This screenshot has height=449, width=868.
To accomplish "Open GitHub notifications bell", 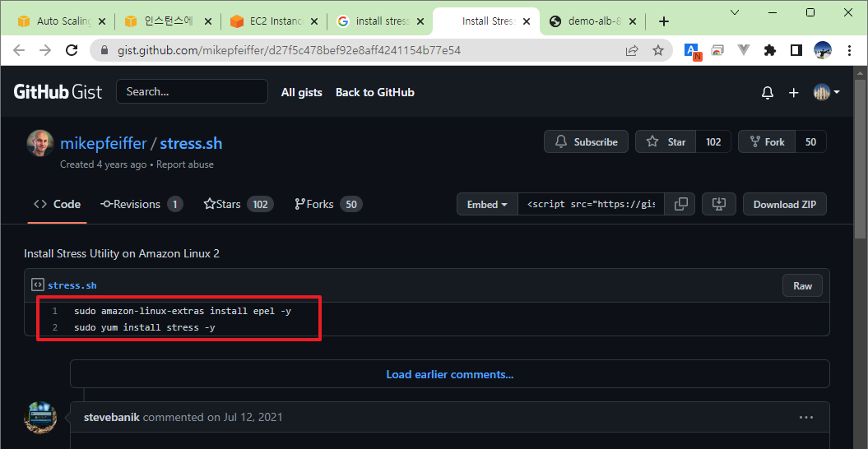I will point(768,92).
